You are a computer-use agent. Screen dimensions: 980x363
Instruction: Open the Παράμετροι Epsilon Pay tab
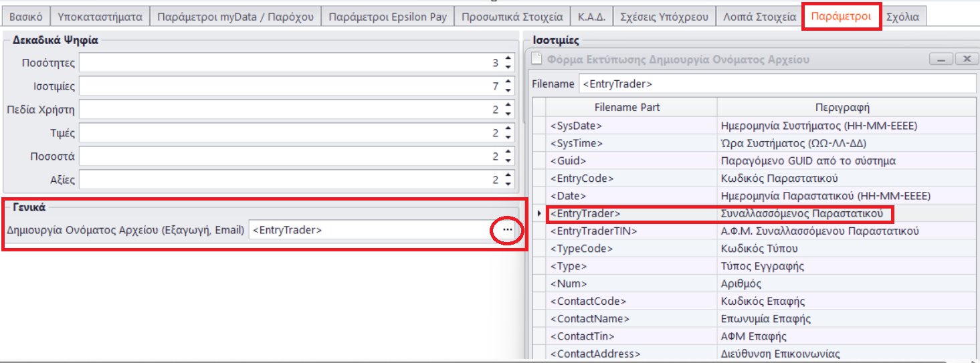[x=387, y=17]
